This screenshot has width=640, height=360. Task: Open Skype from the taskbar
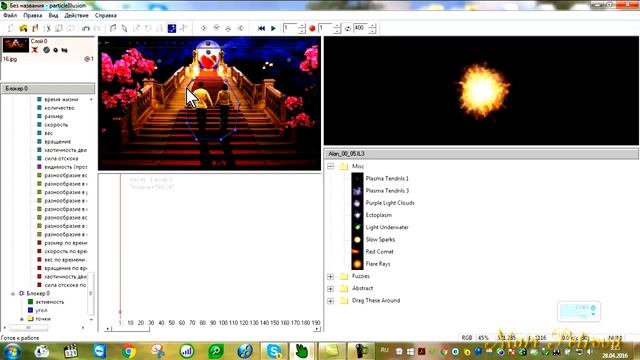[x=273, y=351]
